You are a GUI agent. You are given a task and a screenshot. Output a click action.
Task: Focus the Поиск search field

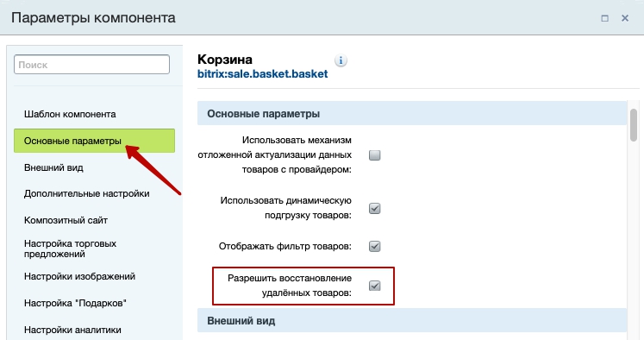tap(91, 65)
